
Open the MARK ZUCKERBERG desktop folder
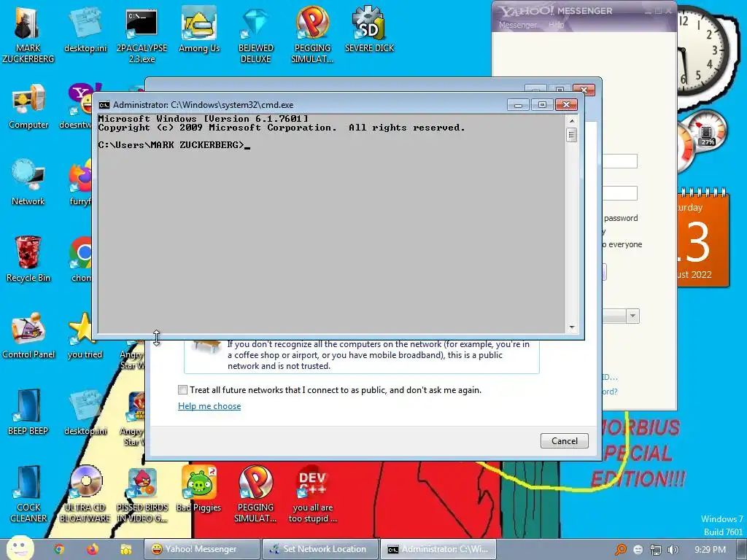(28, 34)
